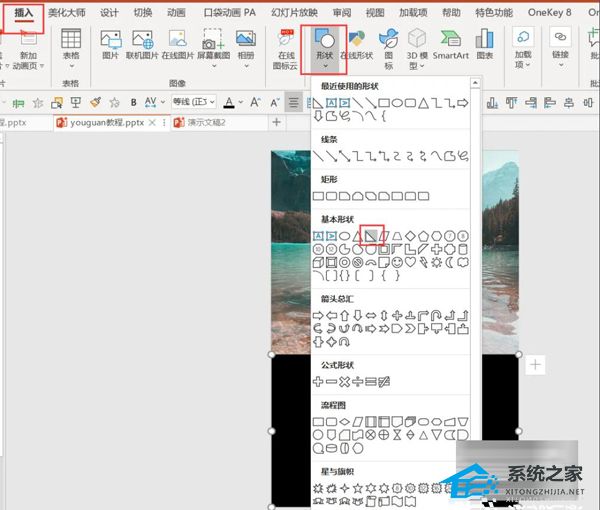600x510 pixels.
Task: Insert the Sun shape
Action: click(x=436, y=262)
